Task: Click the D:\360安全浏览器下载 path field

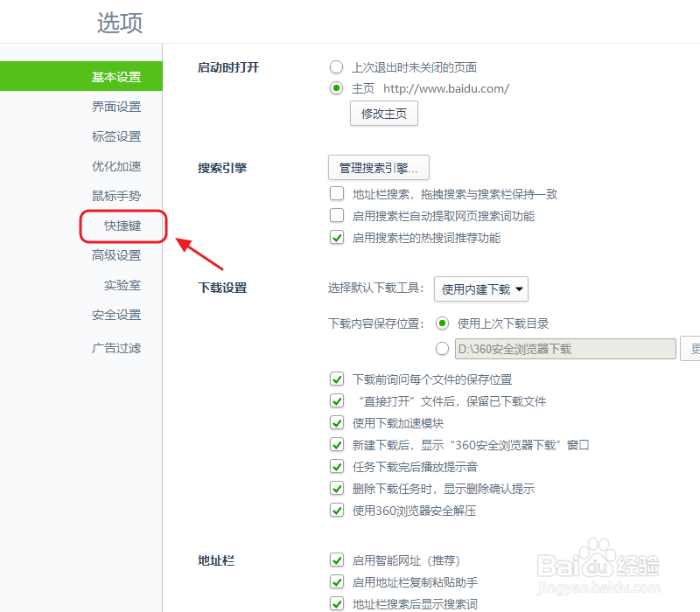Action: pyautogui.click(x=565, y=349)
